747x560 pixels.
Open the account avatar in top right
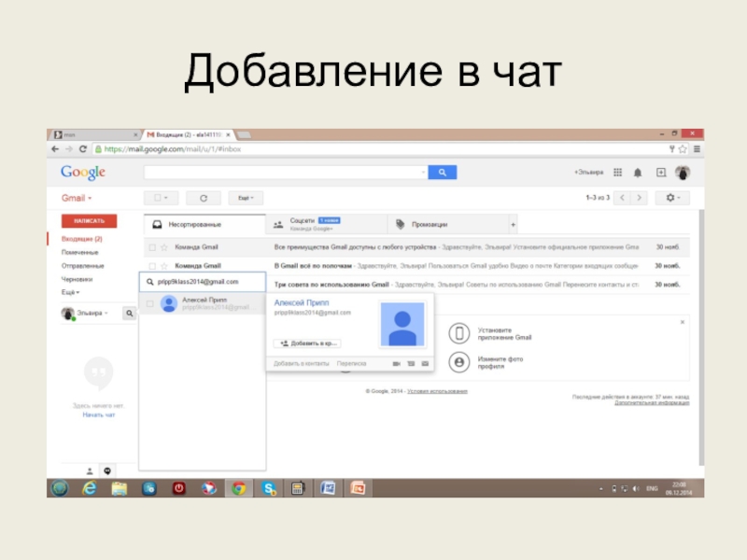683,173
